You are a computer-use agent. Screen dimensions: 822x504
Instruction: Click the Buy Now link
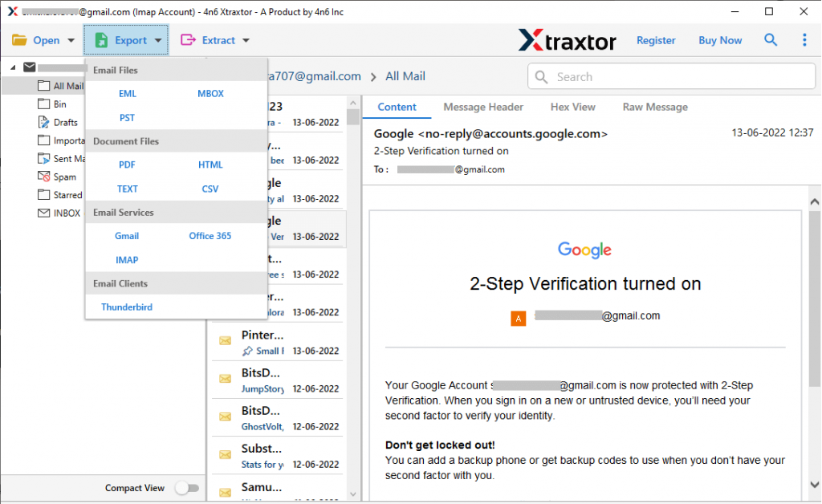719,39
